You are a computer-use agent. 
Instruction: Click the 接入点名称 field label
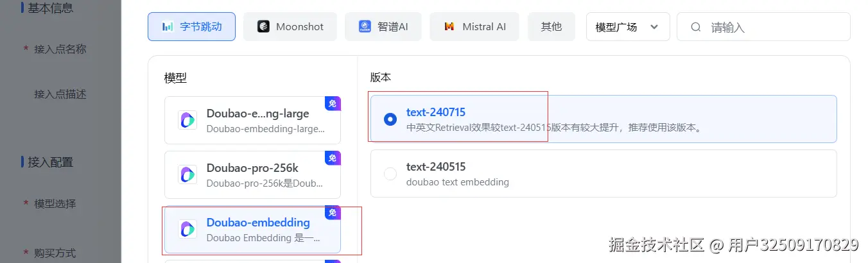(x=60, y=49)
